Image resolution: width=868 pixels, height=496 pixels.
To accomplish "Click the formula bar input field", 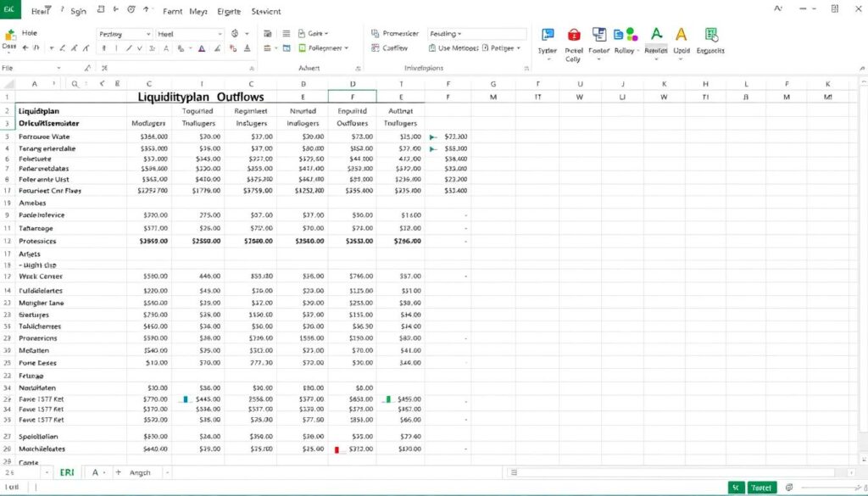I will (x=177, y=68).
